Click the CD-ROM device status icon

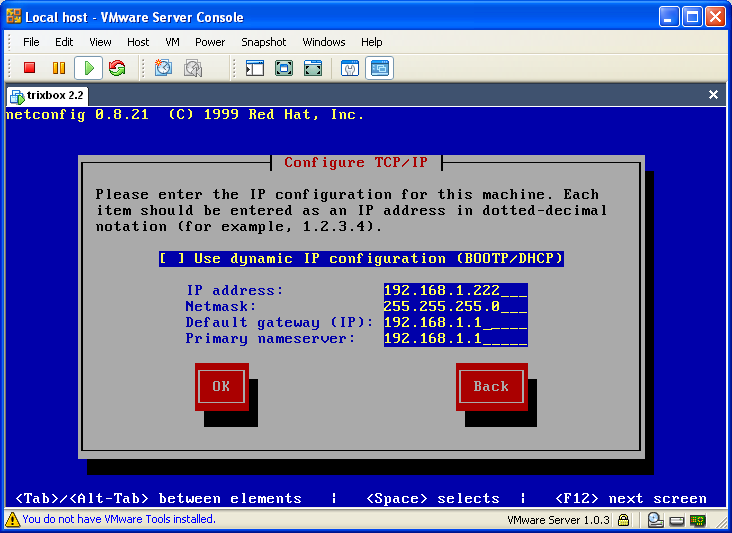coord(655,519)
